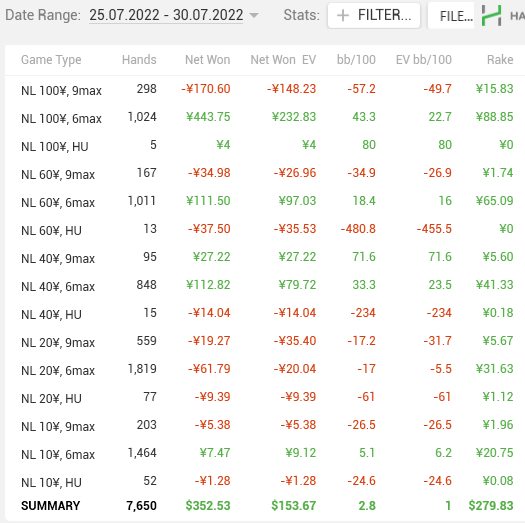Click bb/100 value -480.8

click(x=358, y=229)
